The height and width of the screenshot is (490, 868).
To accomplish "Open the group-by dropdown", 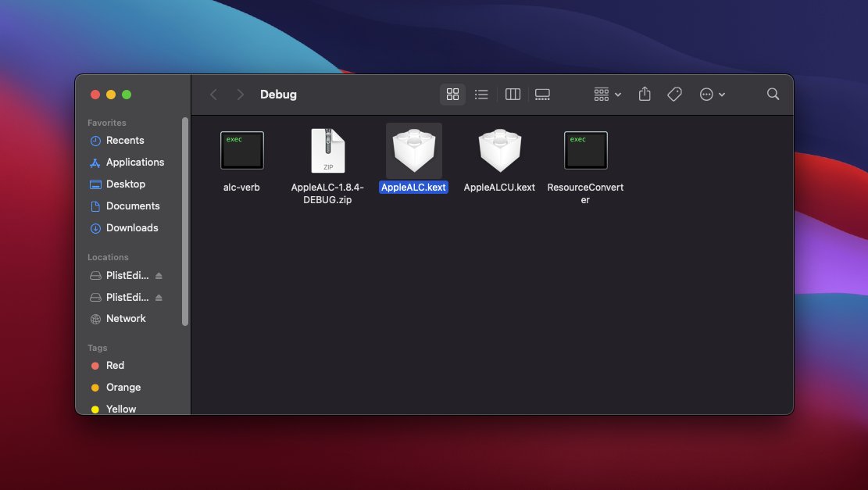I will tap(607, 94).
